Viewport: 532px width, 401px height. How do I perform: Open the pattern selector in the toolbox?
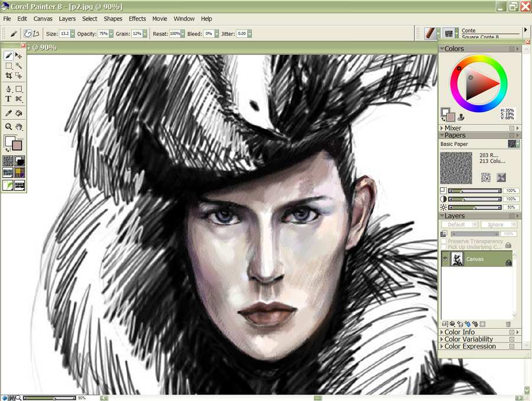(x=8, y=172)
